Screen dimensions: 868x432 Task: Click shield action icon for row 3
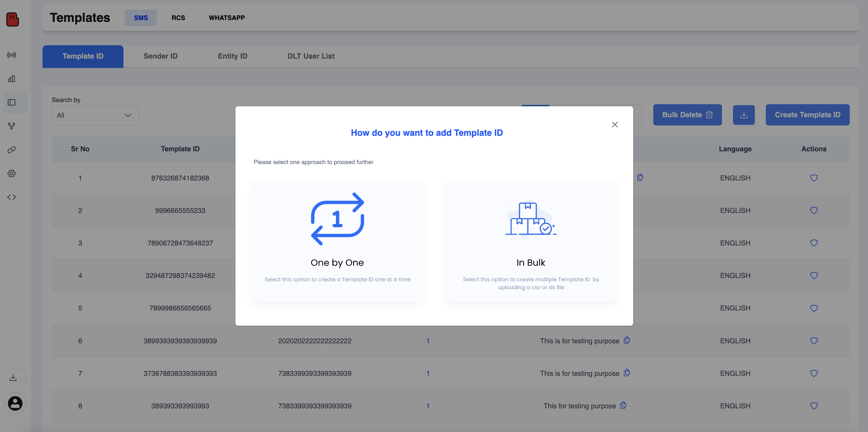(814, 243)
